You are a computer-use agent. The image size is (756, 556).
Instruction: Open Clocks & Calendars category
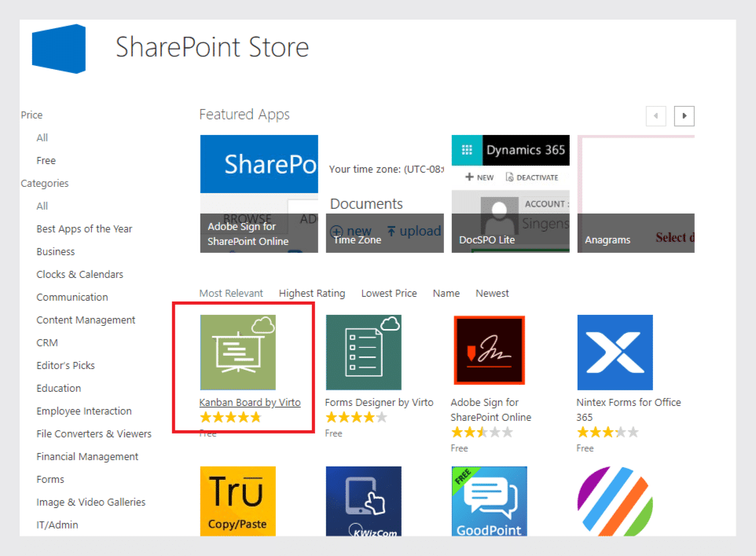coord(79,274)
